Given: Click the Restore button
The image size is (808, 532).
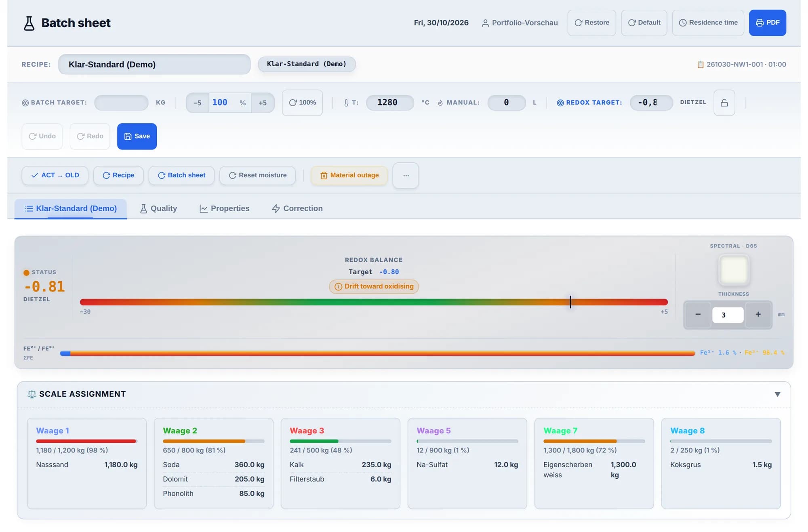Looking at the screenshot, I should point(591,23).
